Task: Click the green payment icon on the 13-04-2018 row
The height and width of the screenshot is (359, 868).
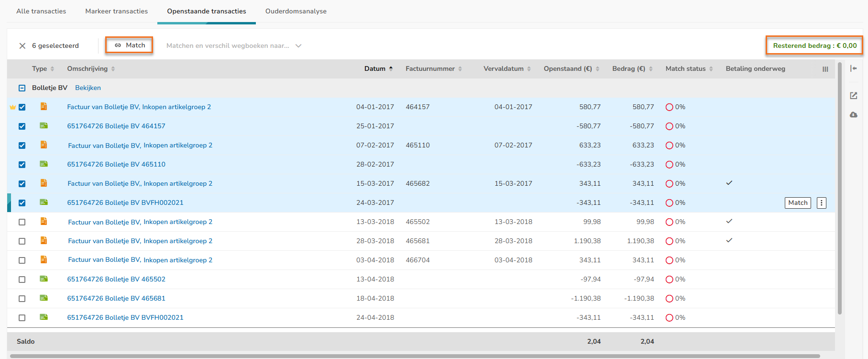Action: tap(44, 279)
